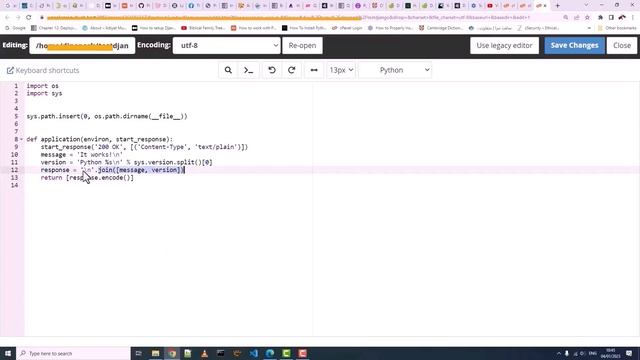Click the 'import sys' line of code
The height and width of the screenshot is (360, 640).
(44, 93)
